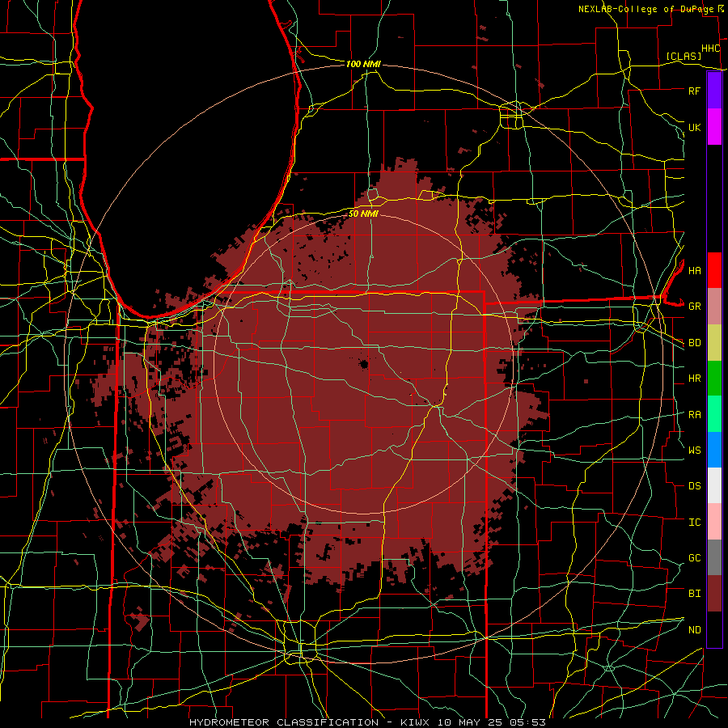Pick the yellow BD legend color swatch
The width and height of the screenshot is (728, 728).
click(x=714, y=343)
